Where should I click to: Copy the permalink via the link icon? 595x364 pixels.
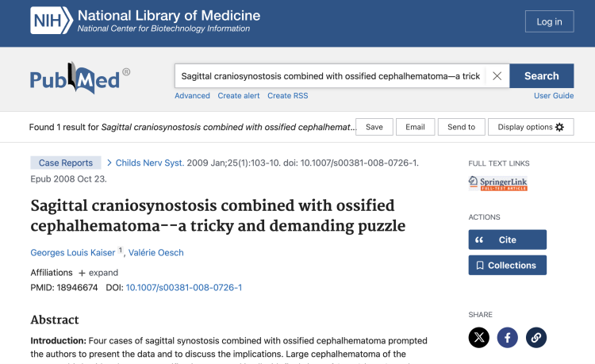pos(536,338)
